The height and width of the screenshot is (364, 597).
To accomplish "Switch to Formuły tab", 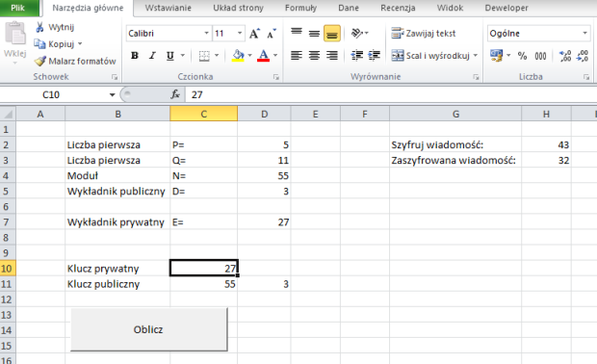I will click(300, 8).
